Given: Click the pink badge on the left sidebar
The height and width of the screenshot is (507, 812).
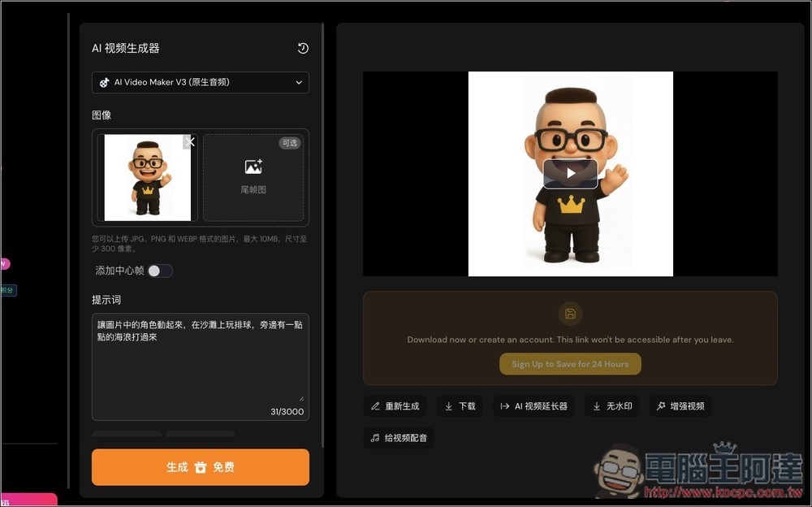Looking at the screenshot, I should [x=3, y=263].
